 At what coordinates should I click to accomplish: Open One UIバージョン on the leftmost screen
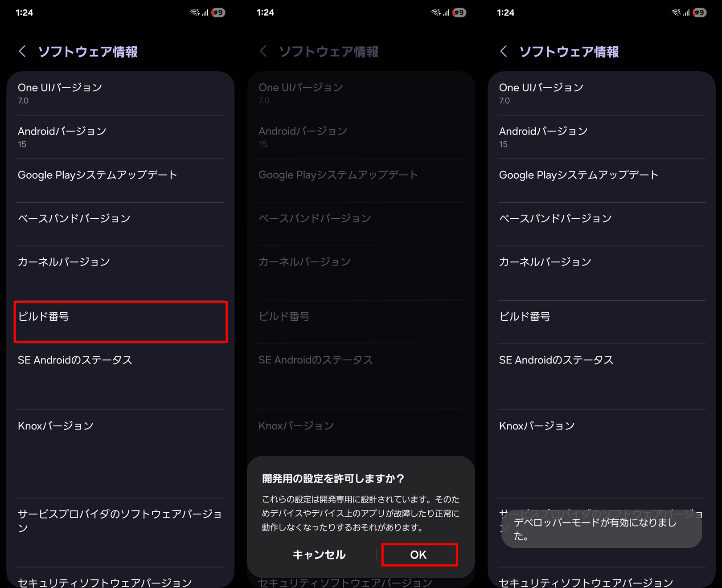pos(120,94)
